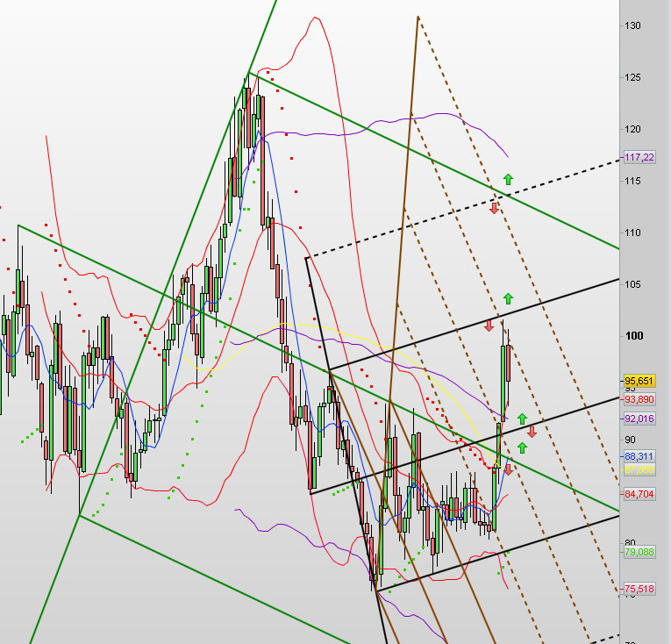This screenshot has height=644, width=671.
Task: Click the red 93,890 price tag
Action: click(639, 399)
